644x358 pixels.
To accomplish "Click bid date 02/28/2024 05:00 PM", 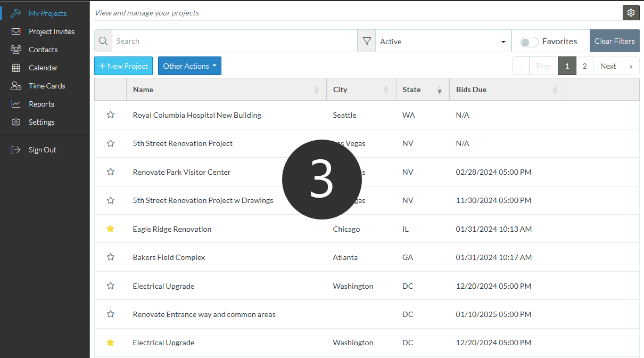I will pos(493,172).
